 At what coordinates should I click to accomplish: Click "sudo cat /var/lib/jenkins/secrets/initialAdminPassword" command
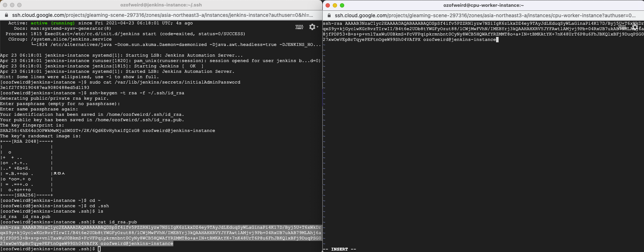165,82
